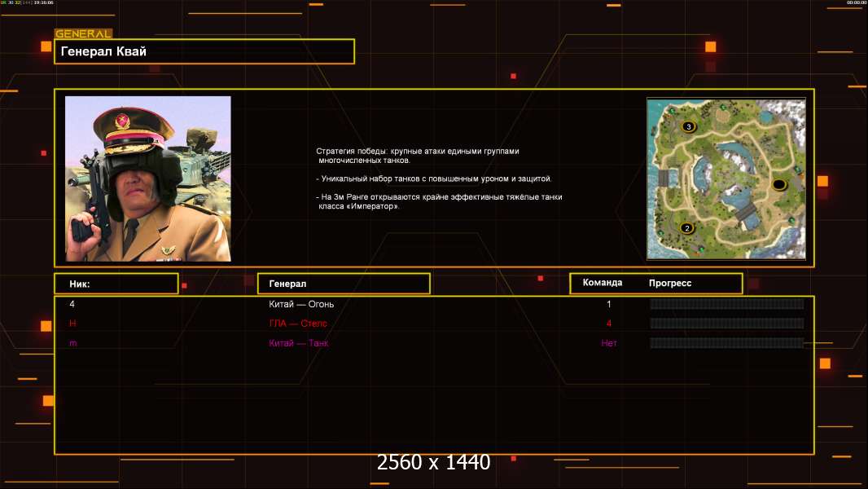Click the «Команда» column header
The image size is (868, 489).
[x=603, y=283]
